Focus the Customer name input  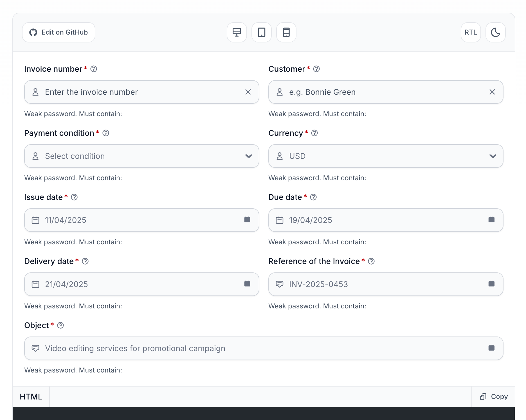pyautogui.click(x=386, y=92)
